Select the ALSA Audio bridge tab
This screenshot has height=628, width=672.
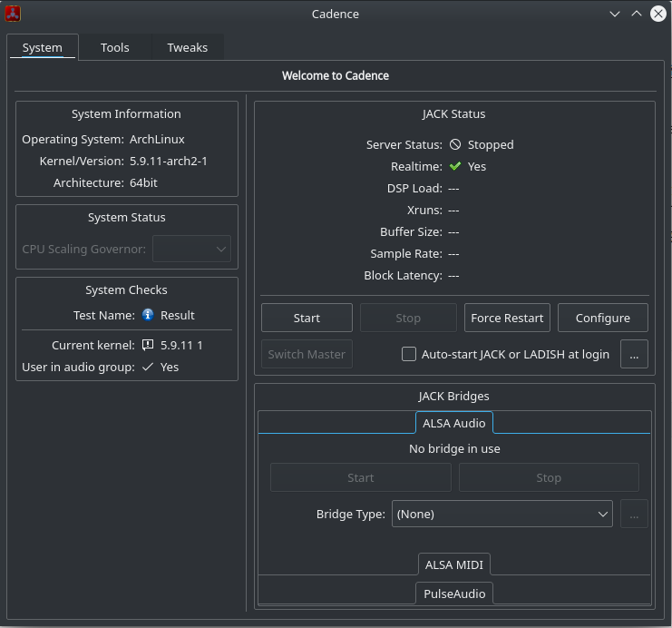click(453, 423)
